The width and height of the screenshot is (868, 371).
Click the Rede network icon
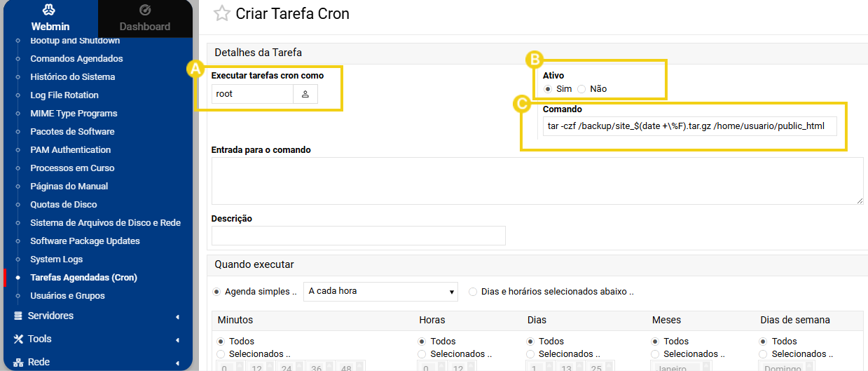tap(18, 362)
